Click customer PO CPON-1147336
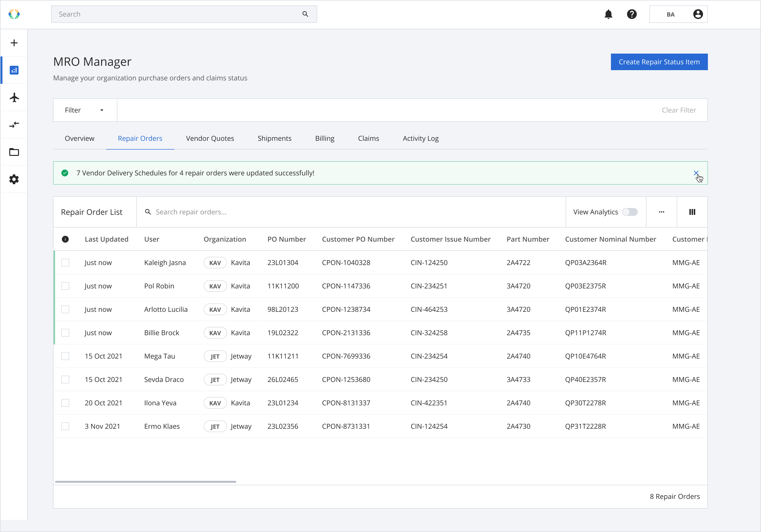This screenshot has height=532, width=761. [x=346, y=286]
